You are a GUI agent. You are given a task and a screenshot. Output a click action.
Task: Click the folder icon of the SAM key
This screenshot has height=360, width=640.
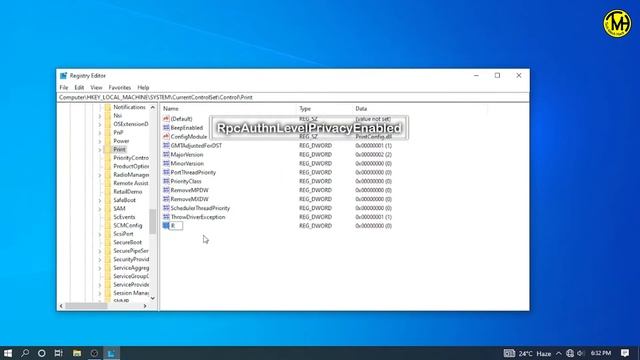[108, 209]
